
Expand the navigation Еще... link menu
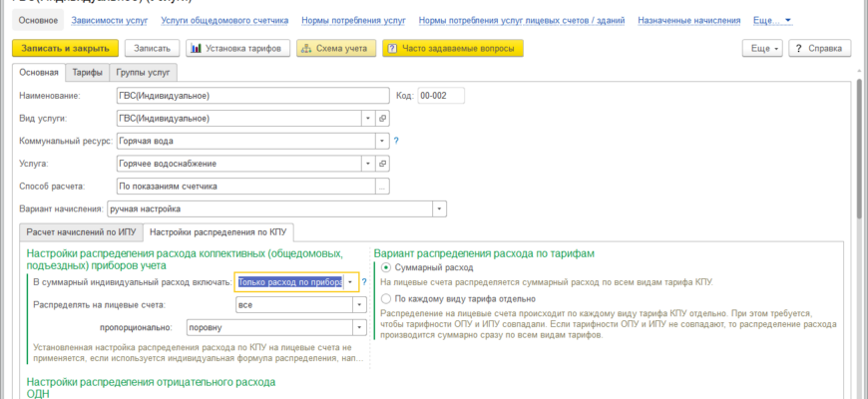[772, 21]
